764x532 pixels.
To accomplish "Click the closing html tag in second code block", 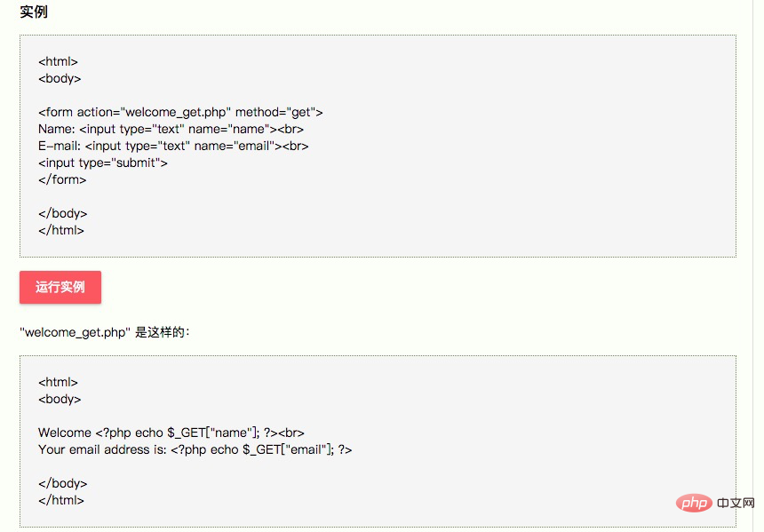I will (61, 500).
